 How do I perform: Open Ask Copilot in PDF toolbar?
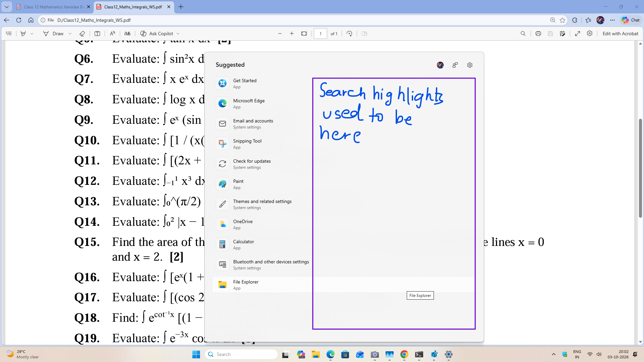click(x=157, y=34)
